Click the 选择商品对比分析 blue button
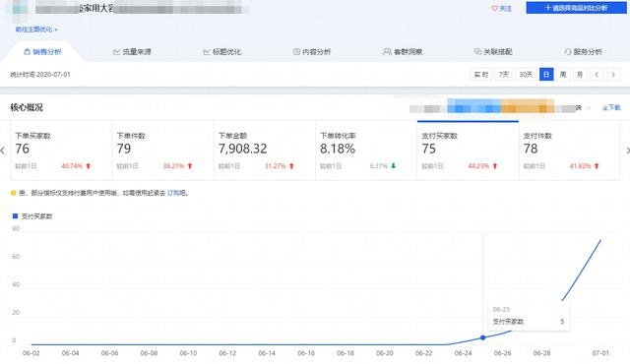Viewport: 630px width, 364px height. point(576,8)
